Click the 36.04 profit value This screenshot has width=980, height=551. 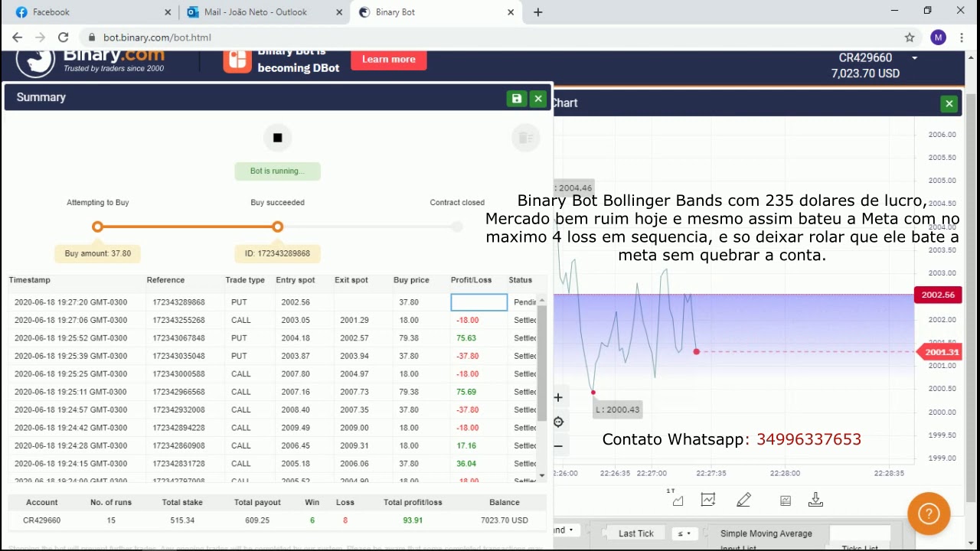point(466,464)
